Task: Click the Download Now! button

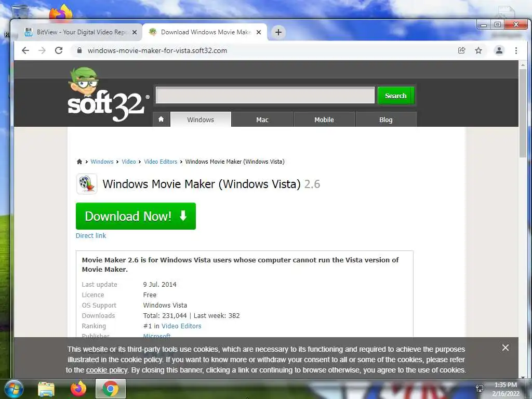Action: pyautogui.click(x=136, y=216)
